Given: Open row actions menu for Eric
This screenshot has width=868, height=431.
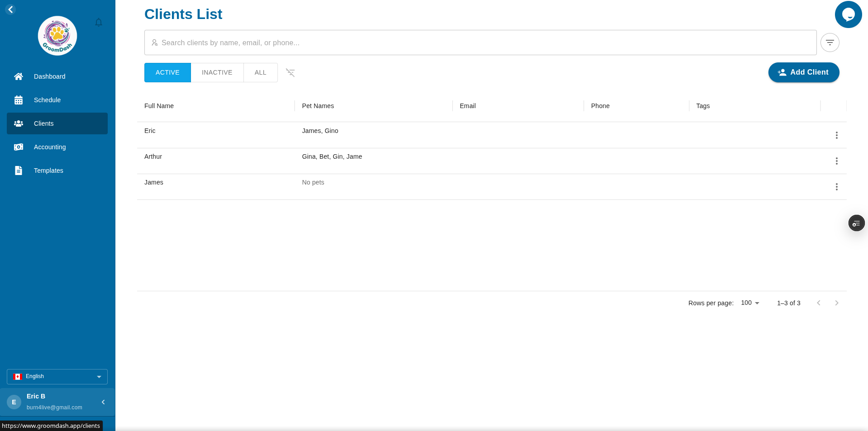Looking at the screenshot, I should (x=836, y=135).
